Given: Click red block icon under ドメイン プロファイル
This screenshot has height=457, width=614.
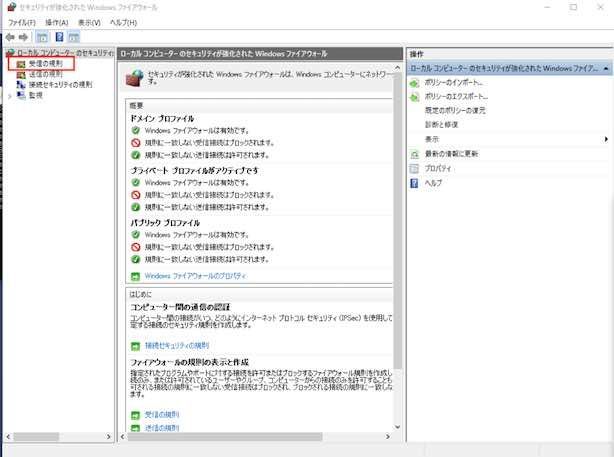Looking at the screenshot, I should coord(135,143).
